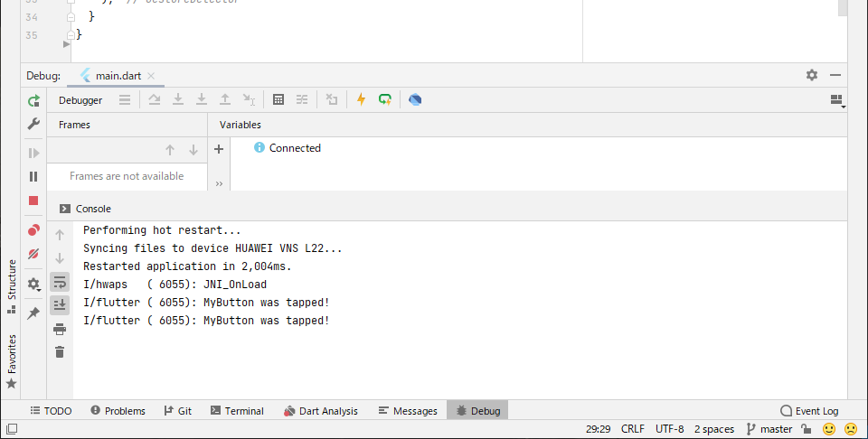Open master git branch menu
The image size is (868, 439).
coord(769,429)
